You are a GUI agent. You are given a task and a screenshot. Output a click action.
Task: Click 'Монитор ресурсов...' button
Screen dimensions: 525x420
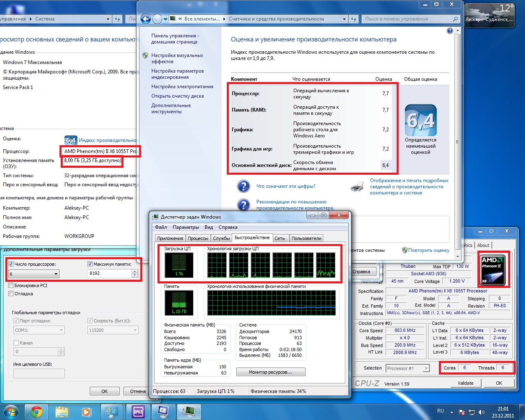click(x=271, y=372)
